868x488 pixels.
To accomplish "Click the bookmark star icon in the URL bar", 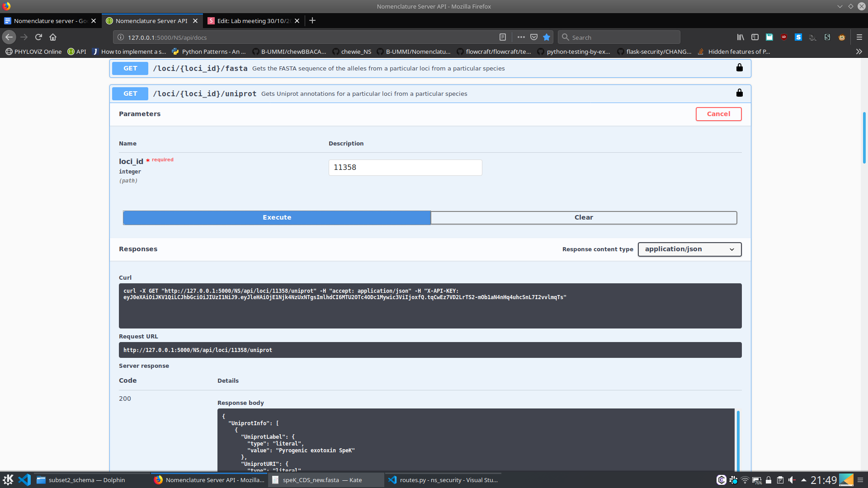I will click(547, 37).
